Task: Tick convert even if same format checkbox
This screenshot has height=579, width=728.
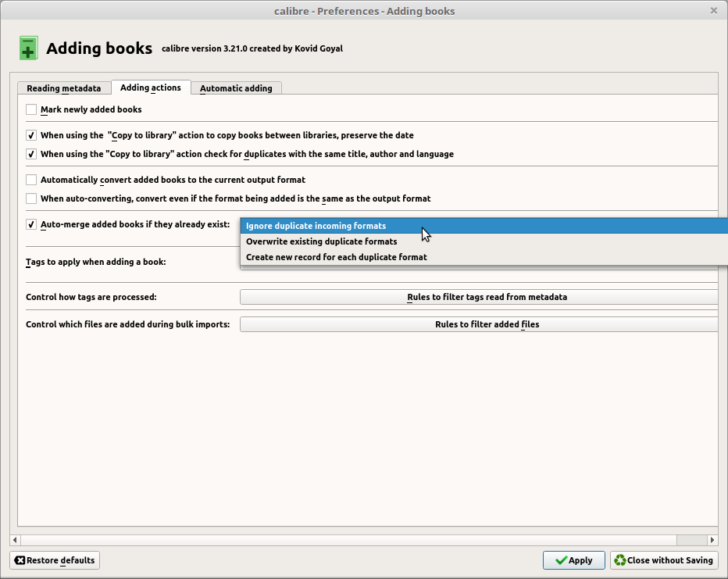Action: coord(31,198)
